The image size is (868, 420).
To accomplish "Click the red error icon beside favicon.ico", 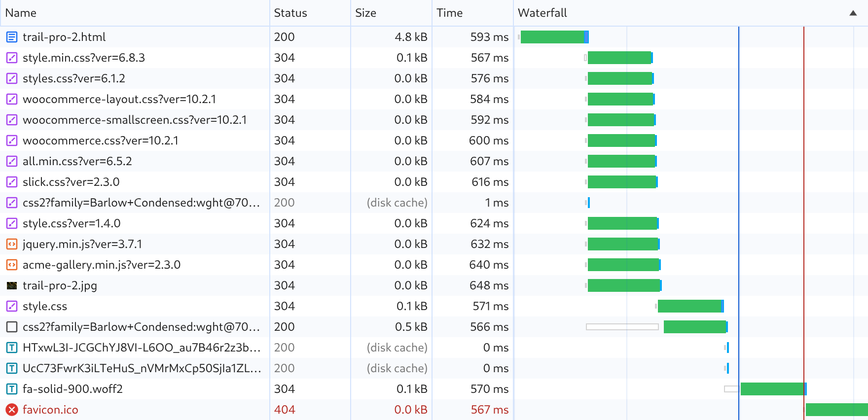I will tap(12, 410).
